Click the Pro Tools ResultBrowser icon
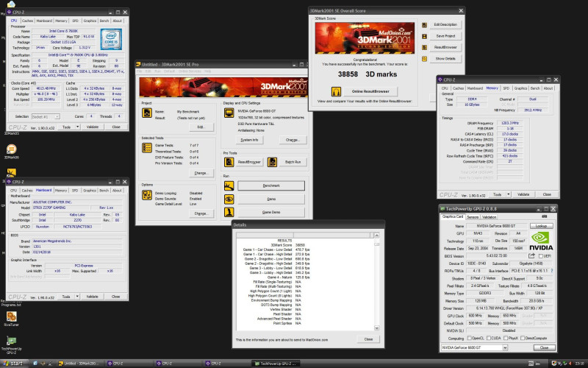This screenshot has width=588, height=368. [229, 162]
